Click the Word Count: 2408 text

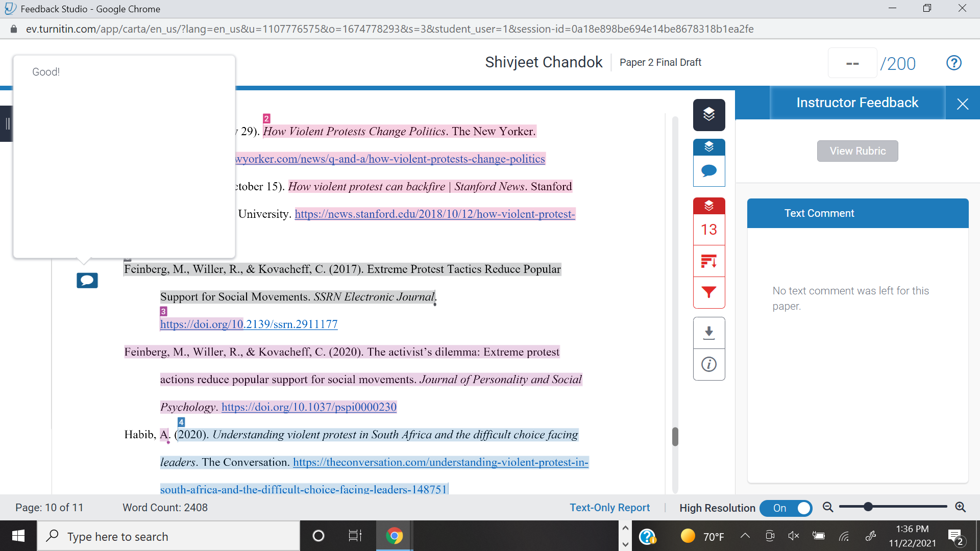(165, 508)
